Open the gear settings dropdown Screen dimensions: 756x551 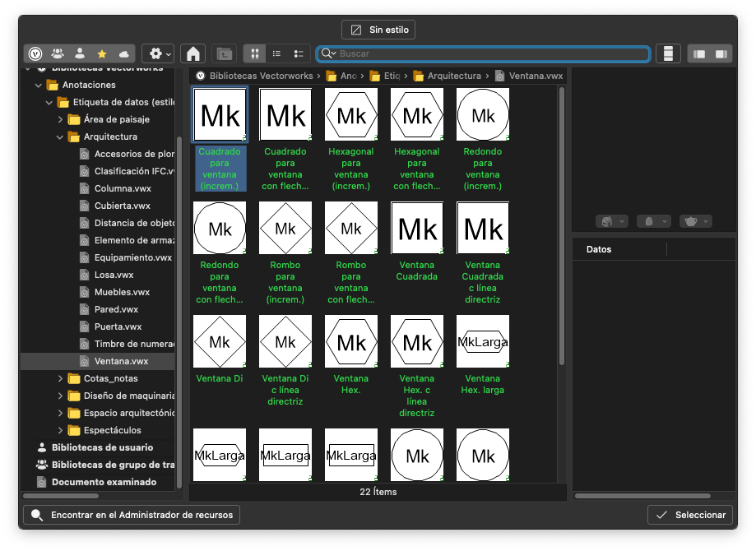click(157, 53)
